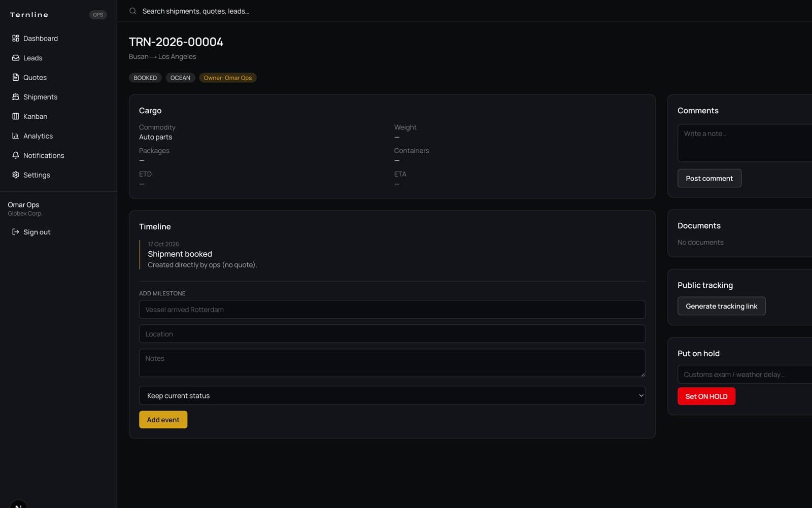Click milestone title field Vessel arrived Rotterdam
This screenshot has height=508, width=812.
[x=392, y=310]
